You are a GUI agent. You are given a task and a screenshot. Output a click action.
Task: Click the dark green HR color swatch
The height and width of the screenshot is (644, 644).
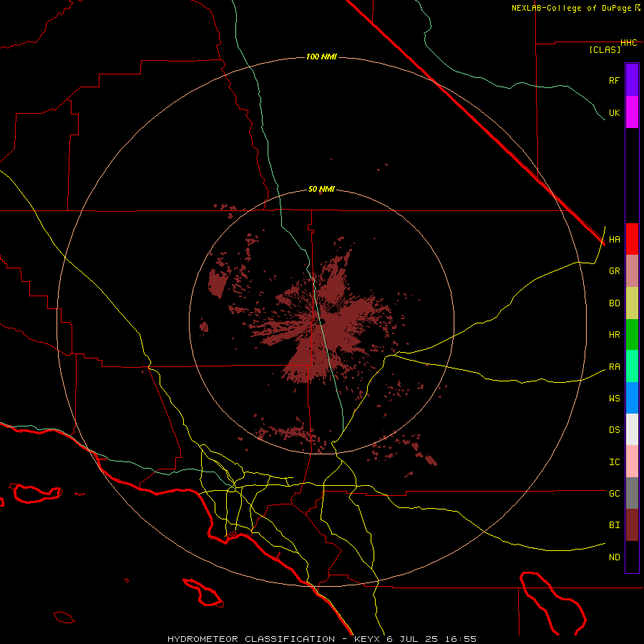click(632, 335)
